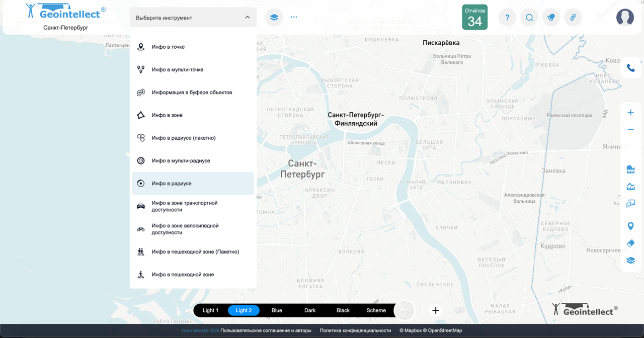The height and width of the screenshot is (338, 644).
Task: Open 'Политика конфиденциальности' link
Action: coord(355,330)
